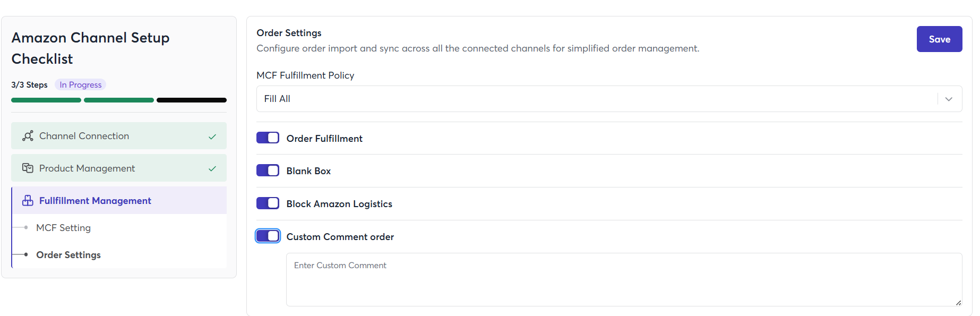Toggle the Custom Comment order switch
The image size is (980, 316).
coord(268,236)
